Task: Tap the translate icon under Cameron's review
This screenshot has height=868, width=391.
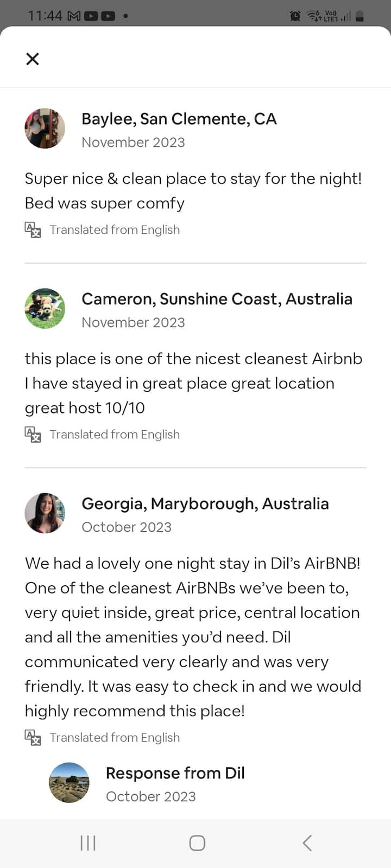Action: pyautogui.click(x=33, y=434)
